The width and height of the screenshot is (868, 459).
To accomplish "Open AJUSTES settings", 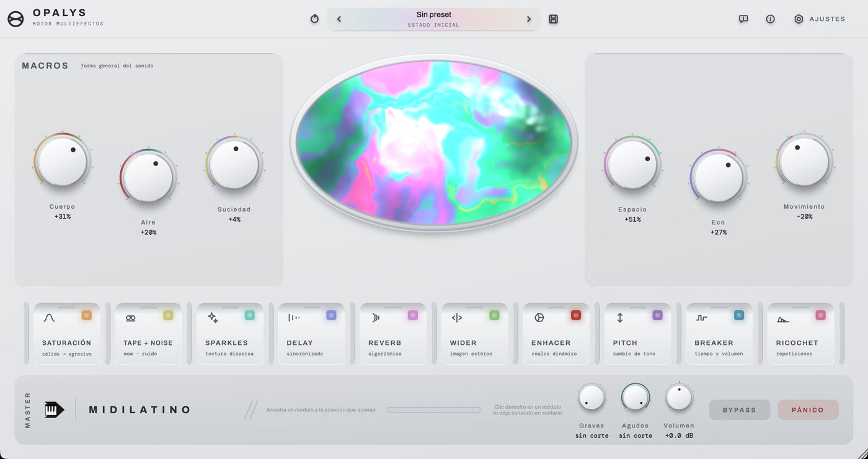I will tap(820, 19).
